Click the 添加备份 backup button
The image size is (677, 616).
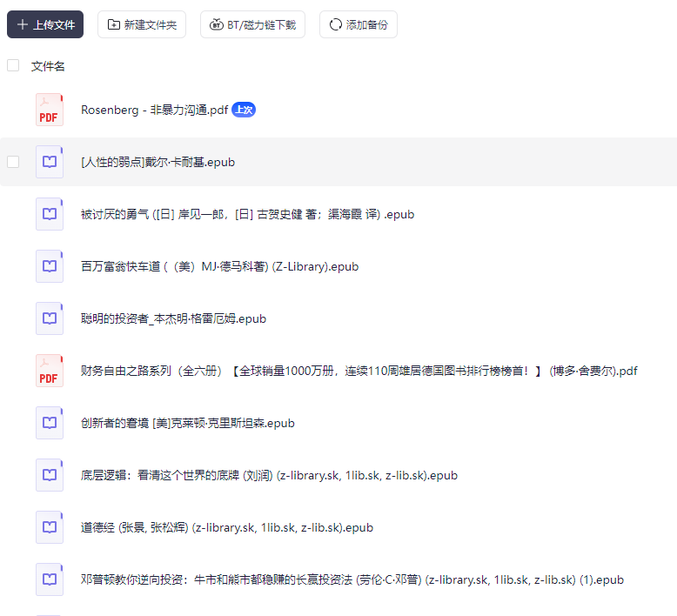click(x=359, y=24)
